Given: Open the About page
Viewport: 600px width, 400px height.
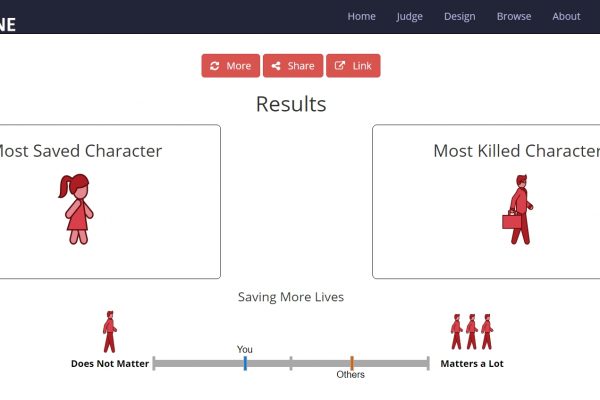Looking at the screenshot, I should [x=566, y=16].
